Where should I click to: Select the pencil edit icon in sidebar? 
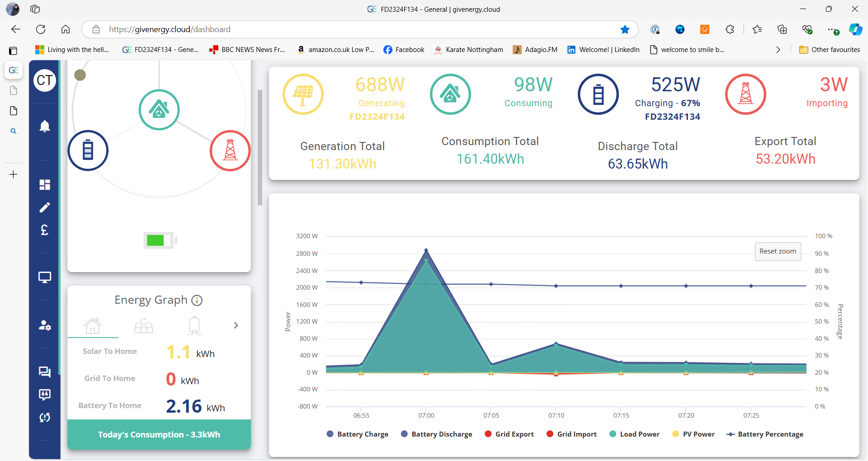(x=44, y=207)
